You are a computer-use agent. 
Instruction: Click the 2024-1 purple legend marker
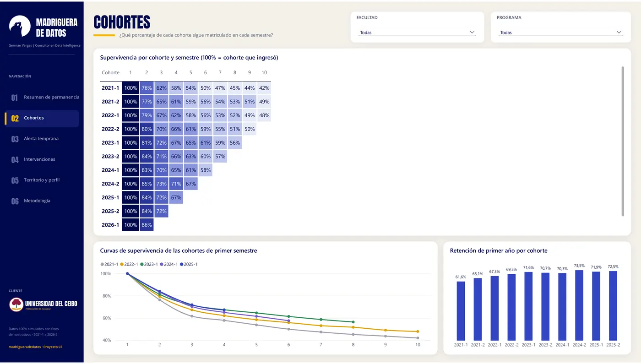[x=162, y=264]
